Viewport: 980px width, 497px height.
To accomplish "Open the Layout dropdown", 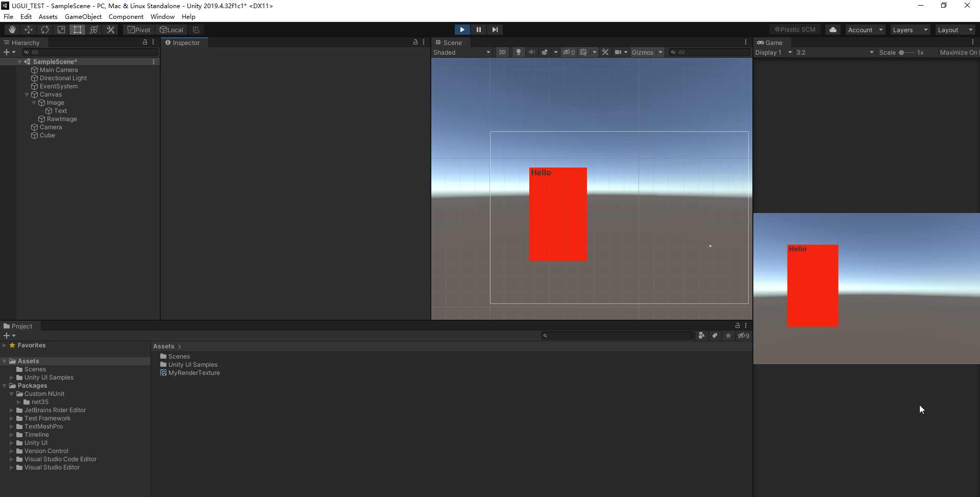I will tap(955, 30).
